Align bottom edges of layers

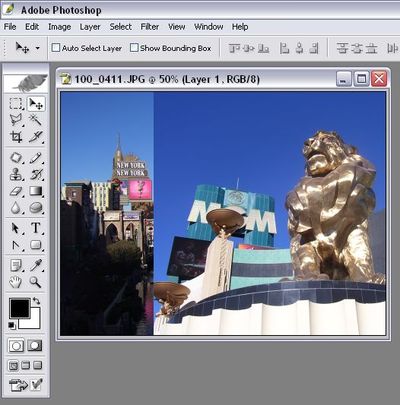[x=263, y=48]
